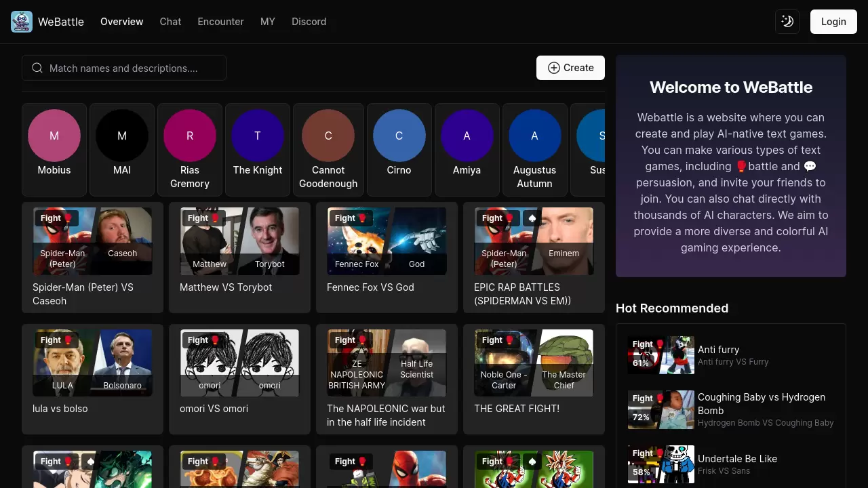Open Rias Gremory character avatar
Screen dimensions: 868x488
(190, 136)
